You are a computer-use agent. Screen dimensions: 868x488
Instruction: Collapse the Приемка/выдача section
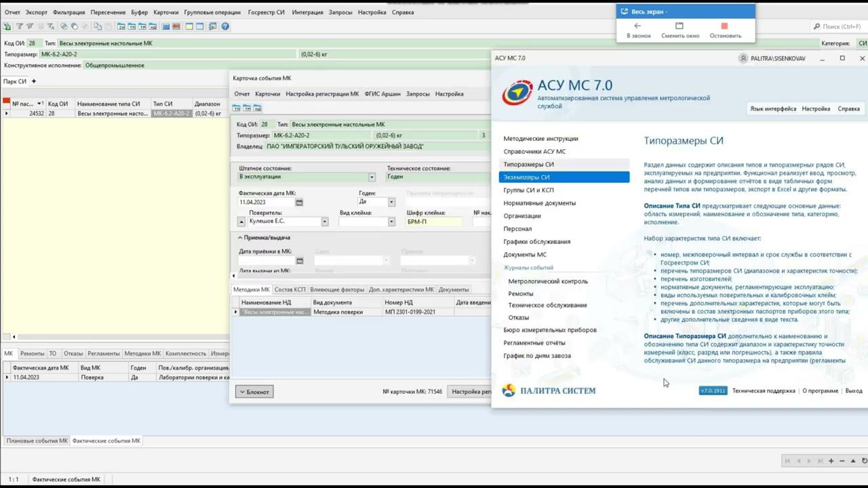coord(240,238)
